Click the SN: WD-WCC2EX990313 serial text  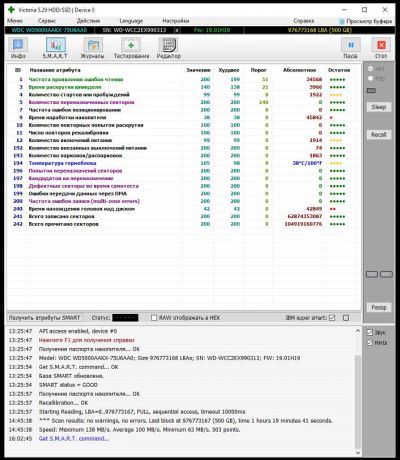coord(134,30)
